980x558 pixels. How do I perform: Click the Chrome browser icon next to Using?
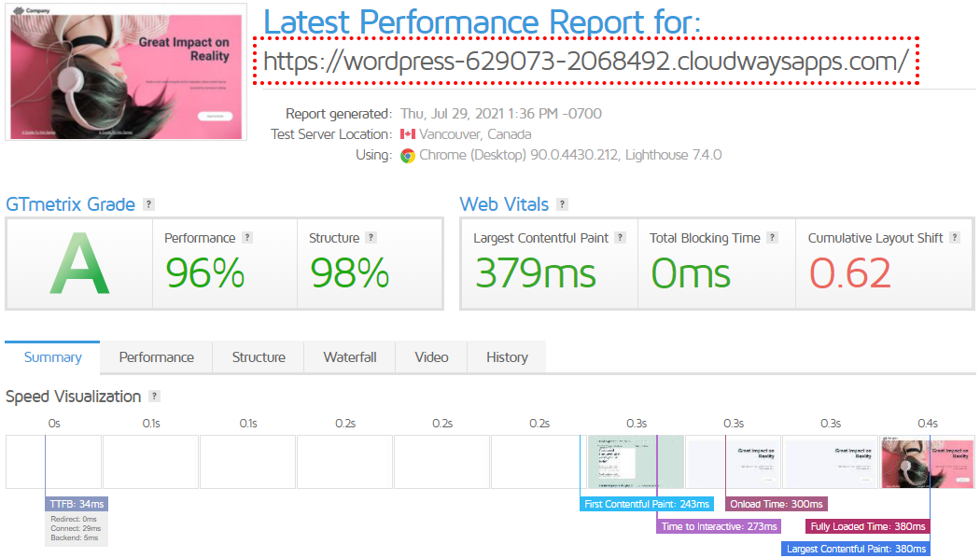409,155
